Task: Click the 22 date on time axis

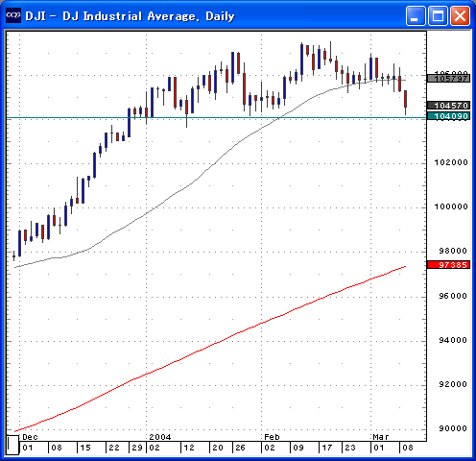Action: (x=114, y=448)
